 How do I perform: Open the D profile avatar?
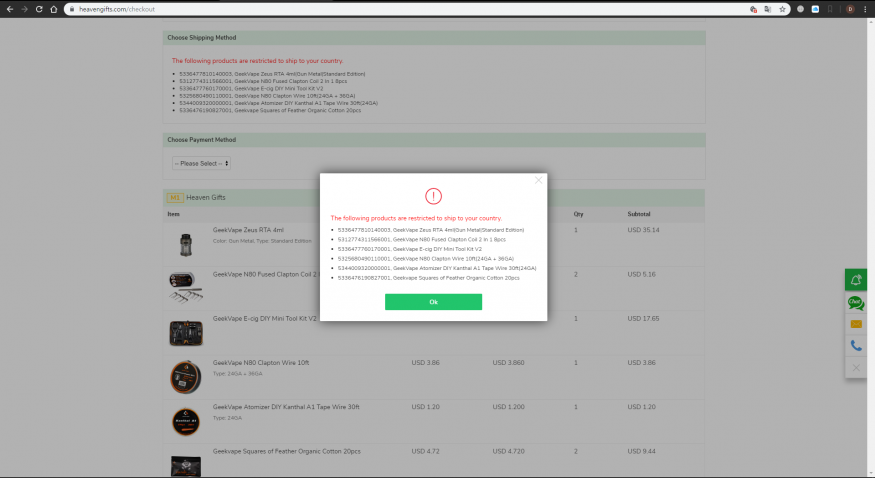coord(850,9)
